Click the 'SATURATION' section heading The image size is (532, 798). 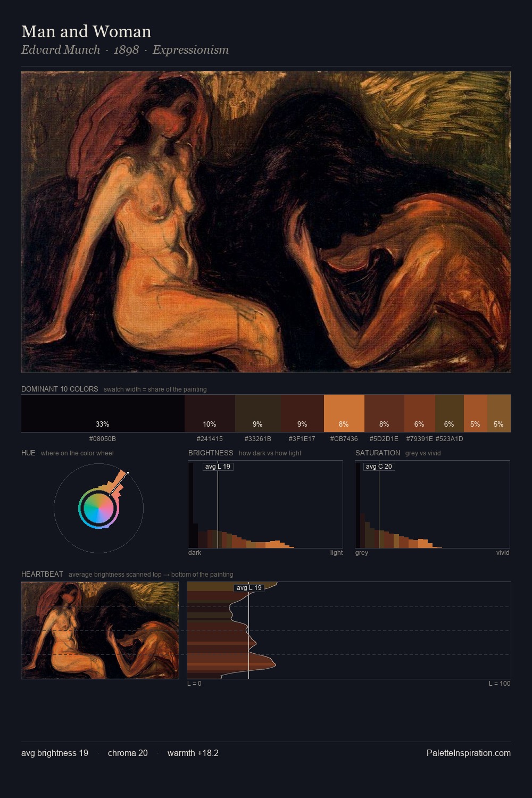point(378,453)
